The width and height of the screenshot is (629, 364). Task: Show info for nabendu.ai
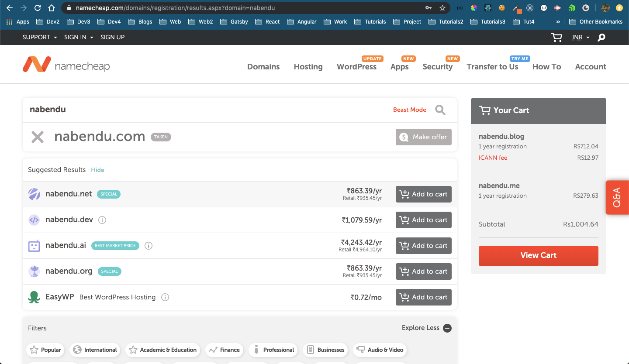(149, 246)
